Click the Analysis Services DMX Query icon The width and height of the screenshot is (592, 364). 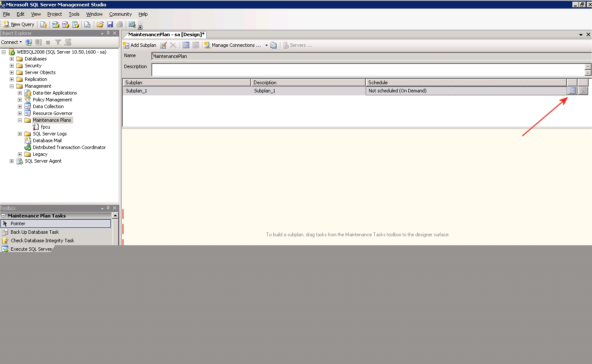point(66,24)
